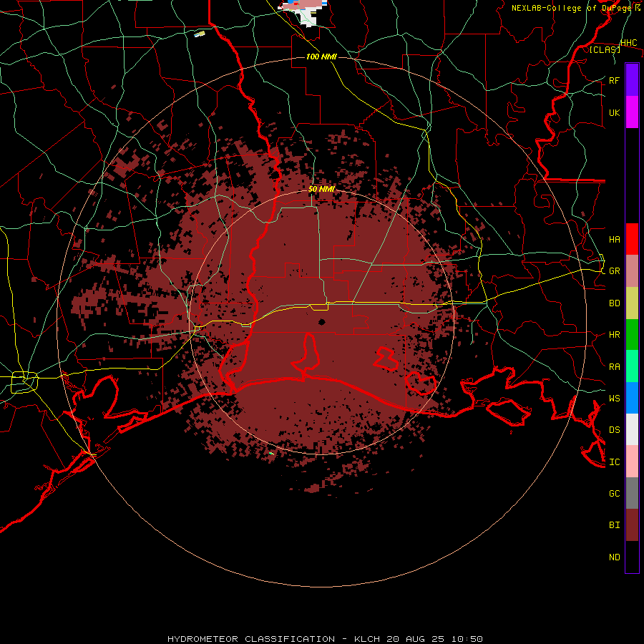Viewport: 644px width, 644px height.
Task: Click the '100 NMI' range ring label
Action: coord(321,57)
